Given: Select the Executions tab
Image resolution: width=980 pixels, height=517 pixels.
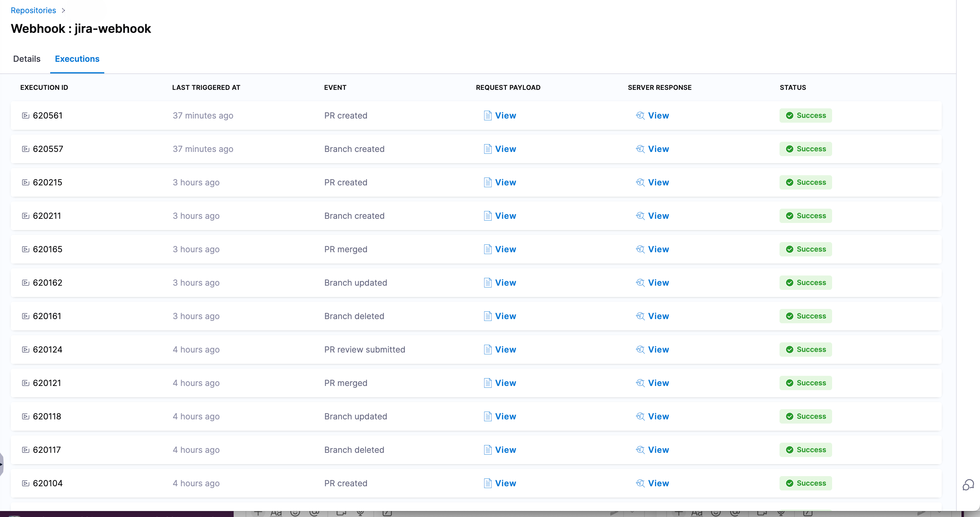Looking at the screenshot, I should point(77,59).
